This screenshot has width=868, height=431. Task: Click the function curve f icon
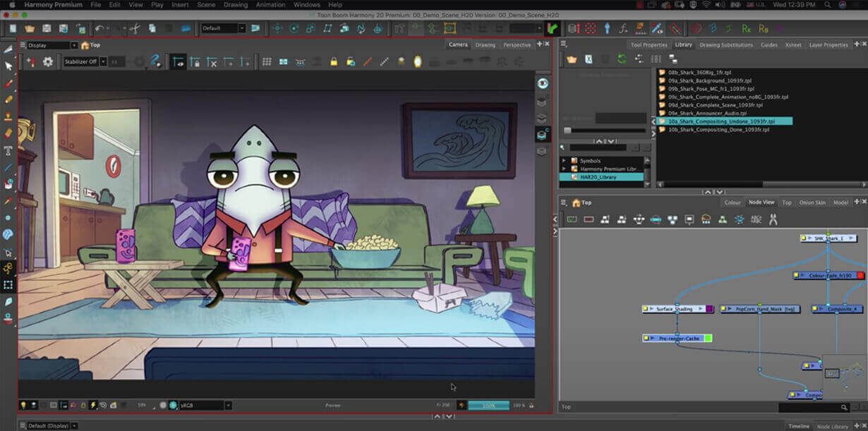pyautogui.click(x=623, y=28)
